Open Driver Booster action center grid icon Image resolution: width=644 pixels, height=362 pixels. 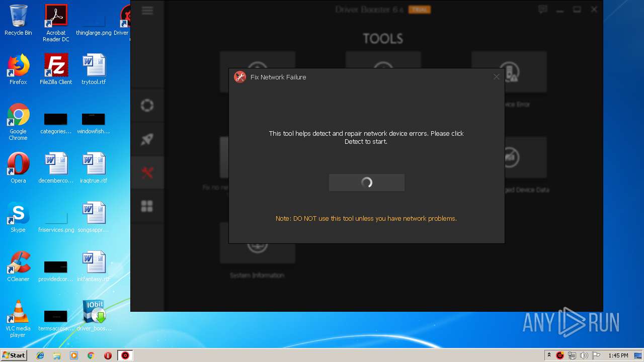[x=147, y=206]
